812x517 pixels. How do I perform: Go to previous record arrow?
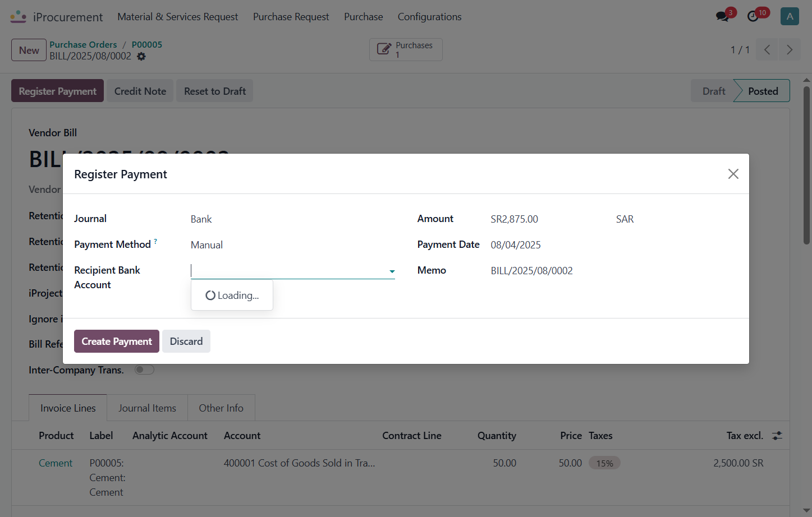767,50
